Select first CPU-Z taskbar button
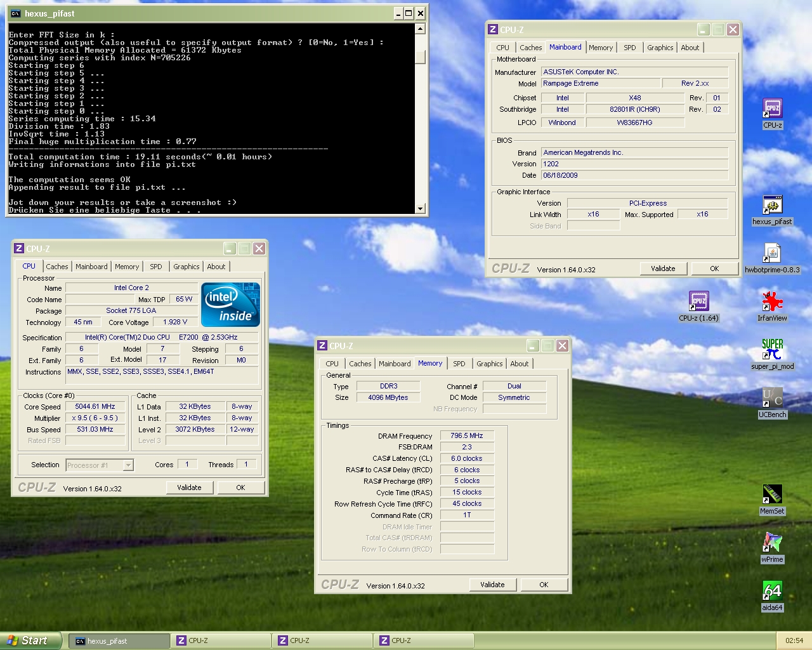Screen dimensions: 812x650 pyautogui.click(x=220, y=641)
